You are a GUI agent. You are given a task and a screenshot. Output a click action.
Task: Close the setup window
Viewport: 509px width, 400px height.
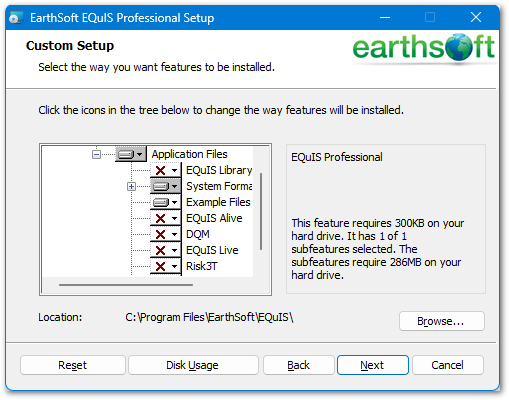click(x=476, y=17)
